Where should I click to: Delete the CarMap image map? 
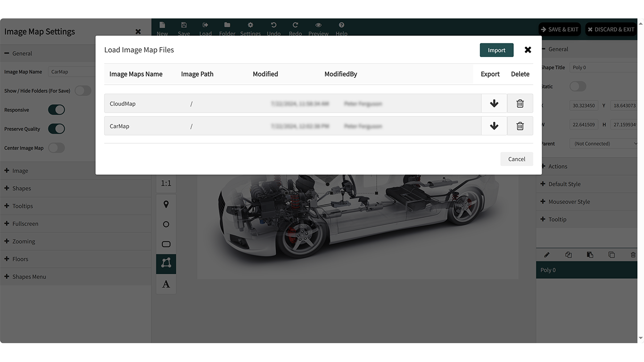(x=520, y=126)
